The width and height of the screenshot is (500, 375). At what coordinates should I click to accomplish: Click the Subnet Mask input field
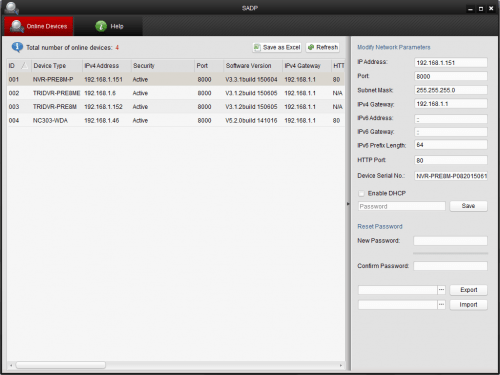(451, 90)
